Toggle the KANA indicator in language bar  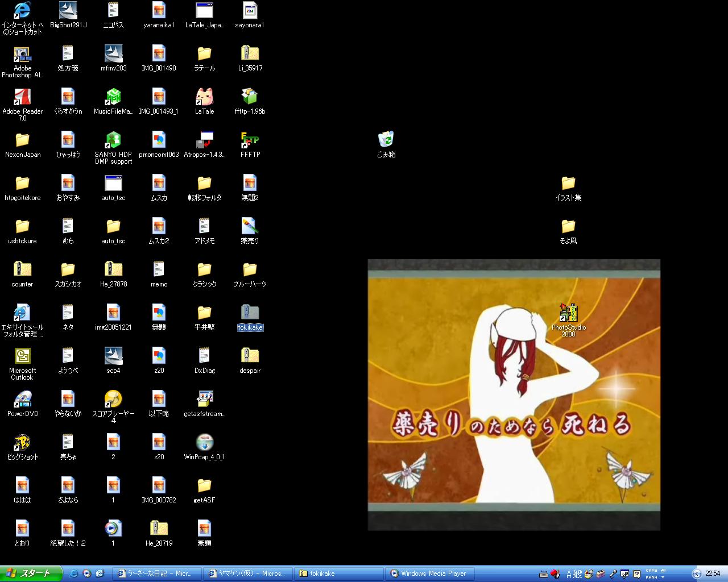(651, 577)
